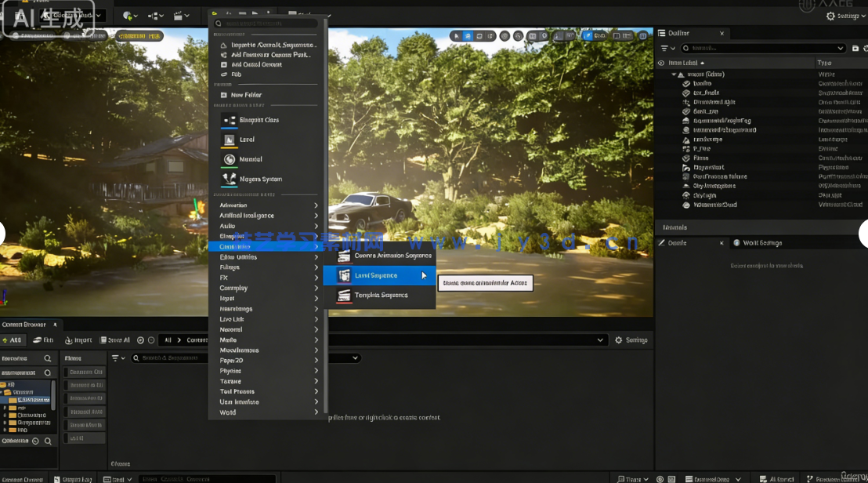The image size is (868, 483).
Task: Toggle the Outliner visibility eye column header
Action: 661,63
